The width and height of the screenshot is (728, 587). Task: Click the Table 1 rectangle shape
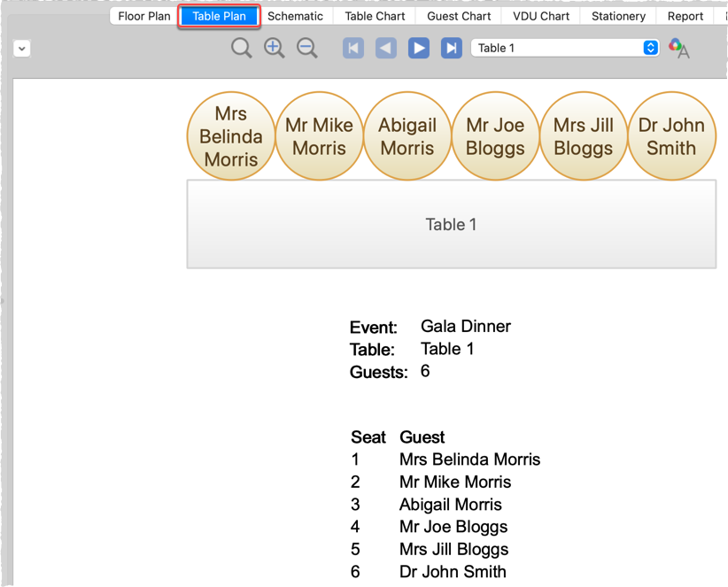451,224
